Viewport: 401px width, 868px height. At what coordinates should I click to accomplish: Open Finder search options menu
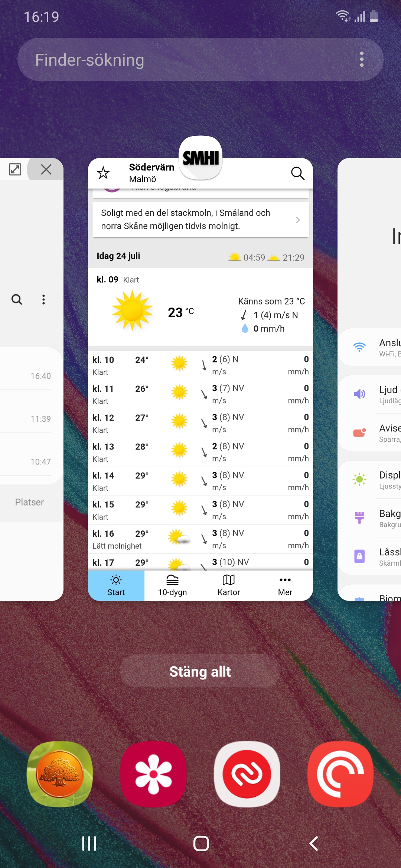point(362,59)
